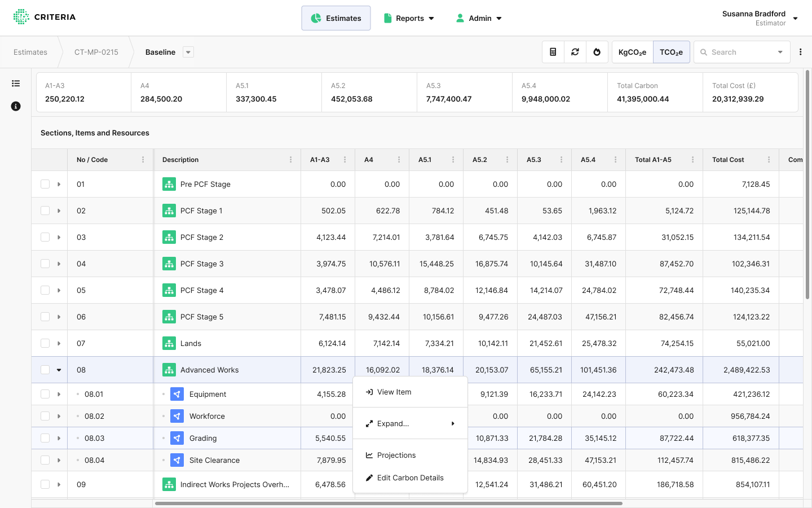Switch units to KgCO₂e
The height and width of the screenshot is (508, 812).
632,52
